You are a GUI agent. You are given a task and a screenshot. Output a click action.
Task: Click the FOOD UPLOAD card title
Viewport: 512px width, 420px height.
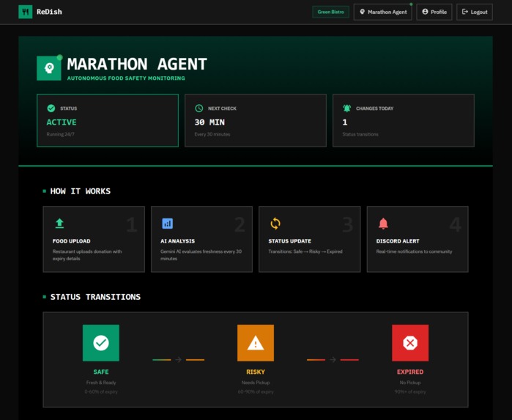click(x=72, y=241)
